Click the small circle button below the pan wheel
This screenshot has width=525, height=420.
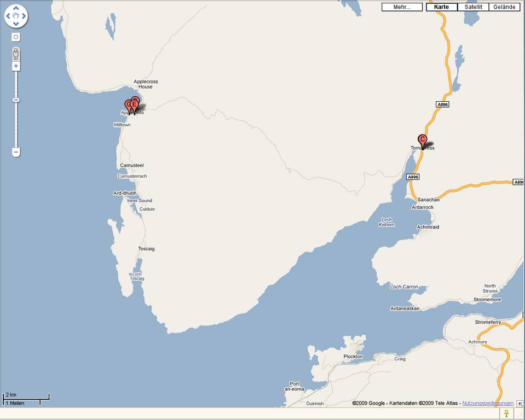(x=16, y=37)
